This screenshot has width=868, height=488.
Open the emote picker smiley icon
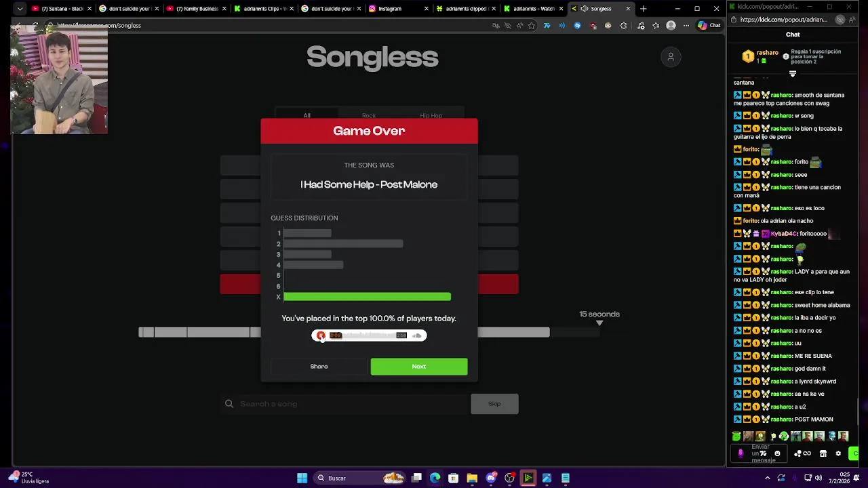click(x=777, y=453)
